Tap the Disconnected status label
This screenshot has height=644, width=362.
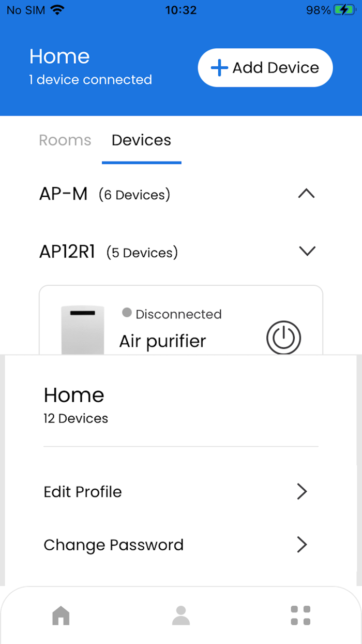tap(178, 314)
